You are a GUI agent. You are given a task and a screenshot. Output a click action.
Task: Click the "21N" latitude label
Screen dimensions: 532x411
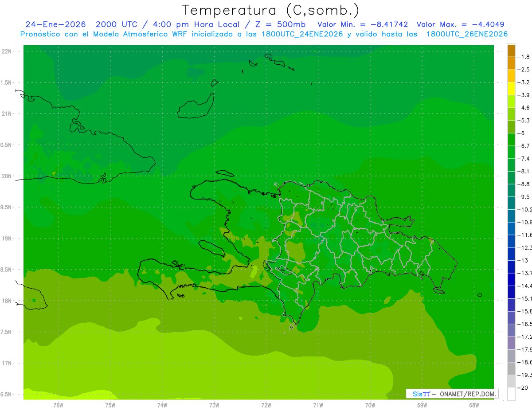tap(7, 114)
